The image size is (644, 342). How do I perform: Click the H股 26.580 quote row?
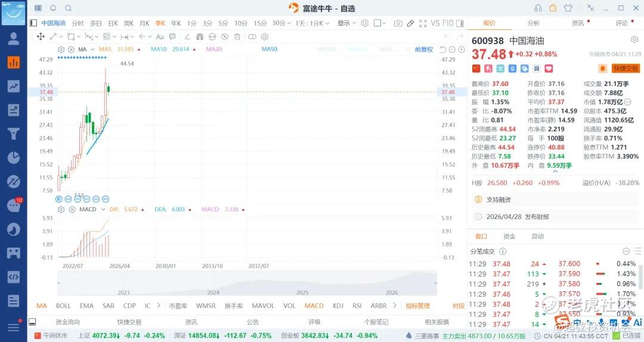(555, 183)
